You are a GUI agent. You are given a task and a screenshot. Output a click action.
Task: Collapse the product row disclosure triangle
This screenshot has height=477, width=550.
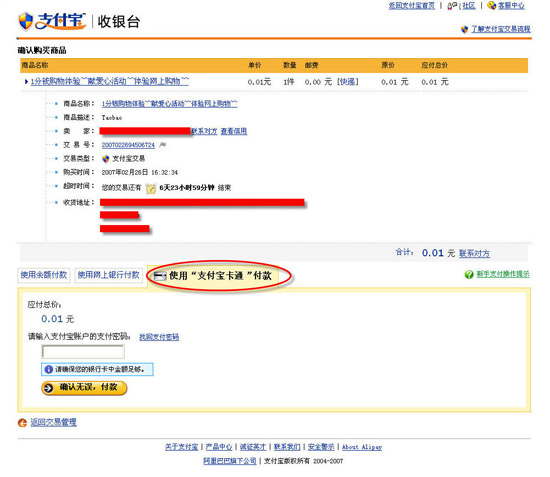coord(26,82)
